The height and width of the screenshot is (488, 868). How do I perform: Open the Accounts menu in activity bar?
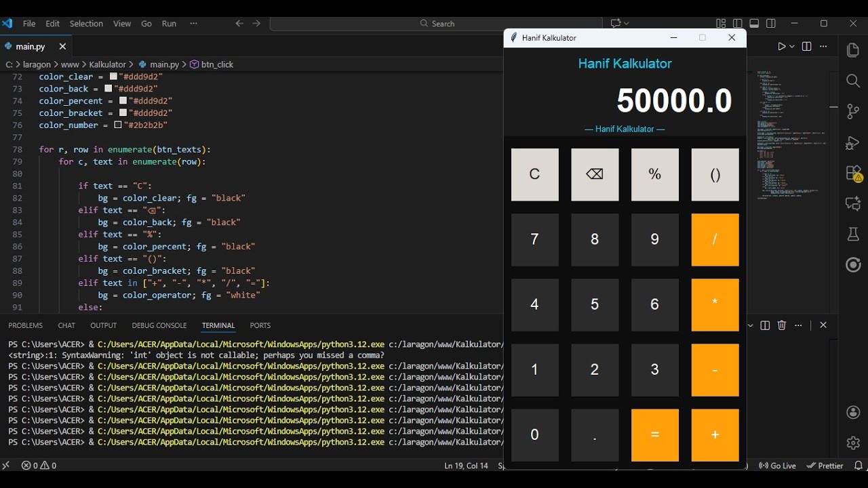click(x=853, y=412)
